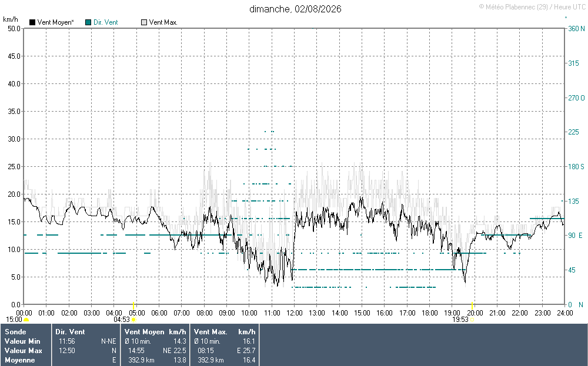
Task: Click the 'Vent Moyen km/h' column header
Action: click(x=155, y=332)
